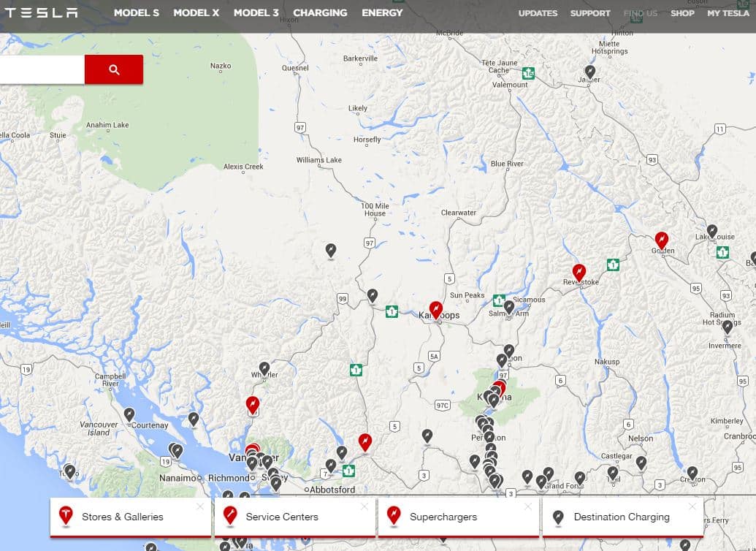Open the Support link
756x551 pixels.
click(590, 13)
